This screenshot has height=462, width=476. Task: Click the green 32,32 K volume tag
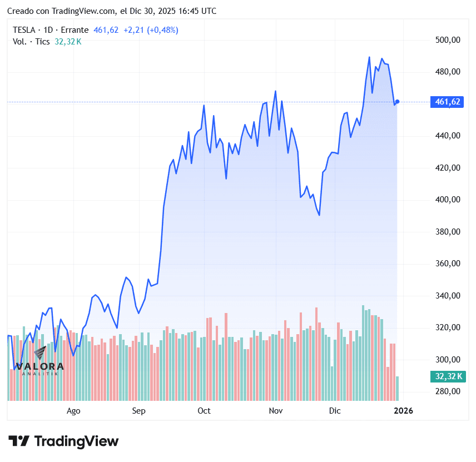pos(447,376)
